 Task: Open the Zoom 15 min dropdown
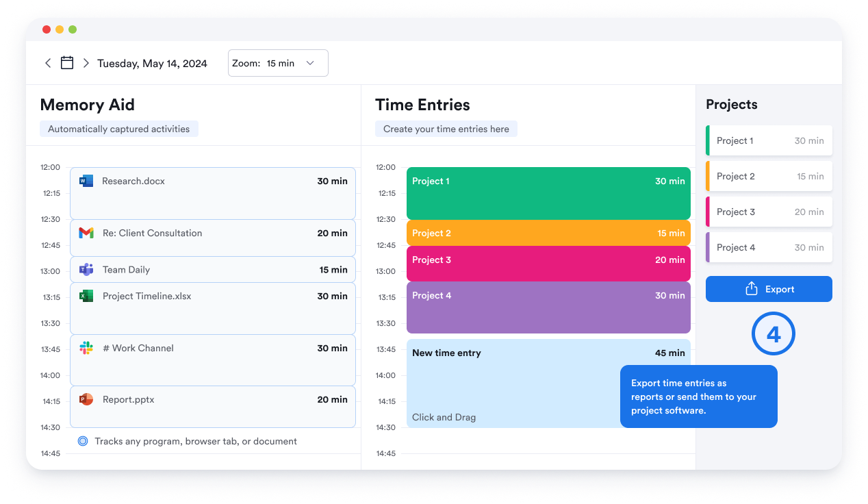278,63
